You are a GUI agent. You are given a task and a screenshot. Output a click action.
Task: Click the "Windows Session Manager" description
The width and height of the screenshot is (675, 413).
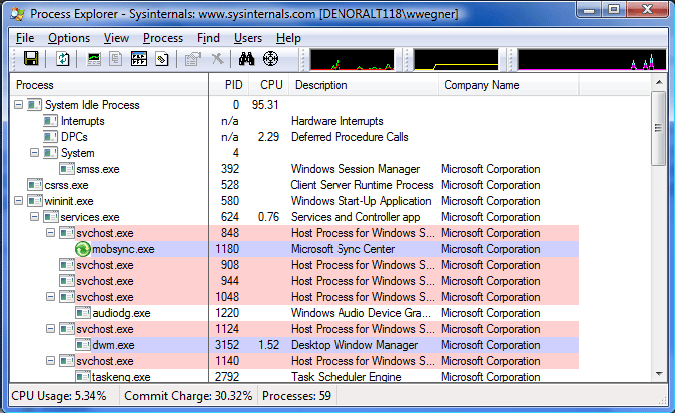355,169
